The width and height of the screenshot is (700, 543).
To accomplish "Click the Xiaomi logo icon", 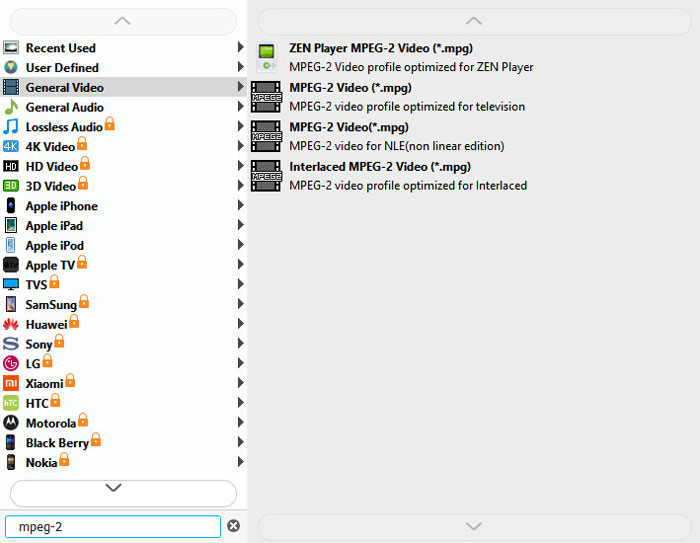I will point(11,383).
